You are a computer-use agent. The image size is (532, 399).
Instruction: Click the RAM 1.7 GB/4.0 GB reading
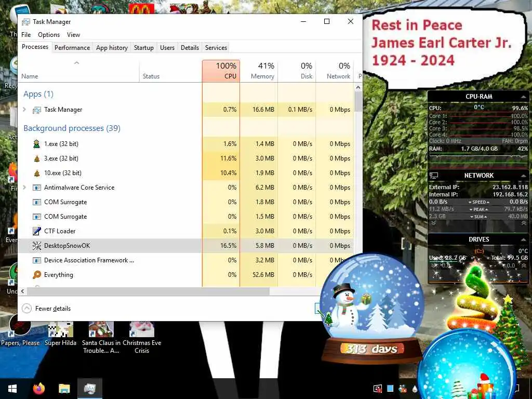pyautogui.click(x=479, y=149)
